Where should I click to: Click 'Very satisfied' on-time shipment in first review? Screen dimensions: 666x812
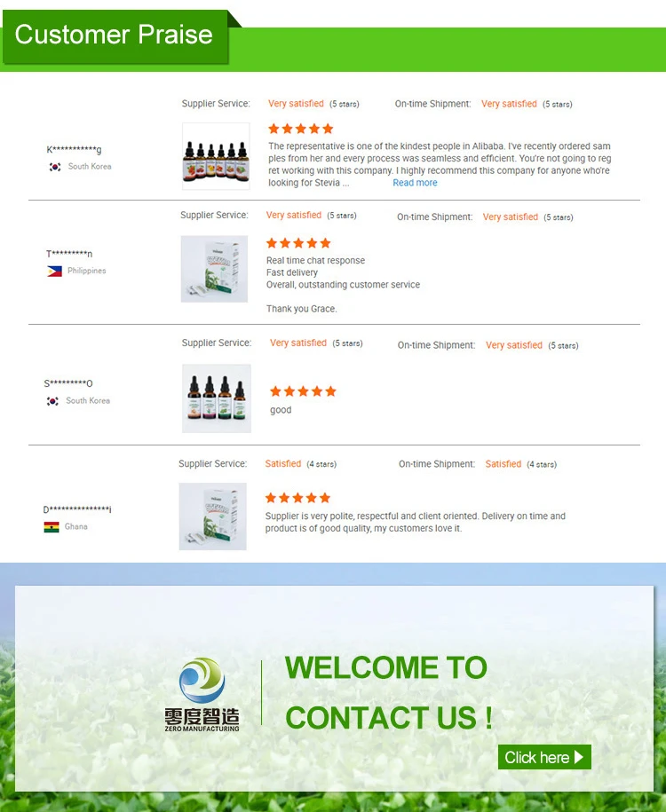click(509, 104)
